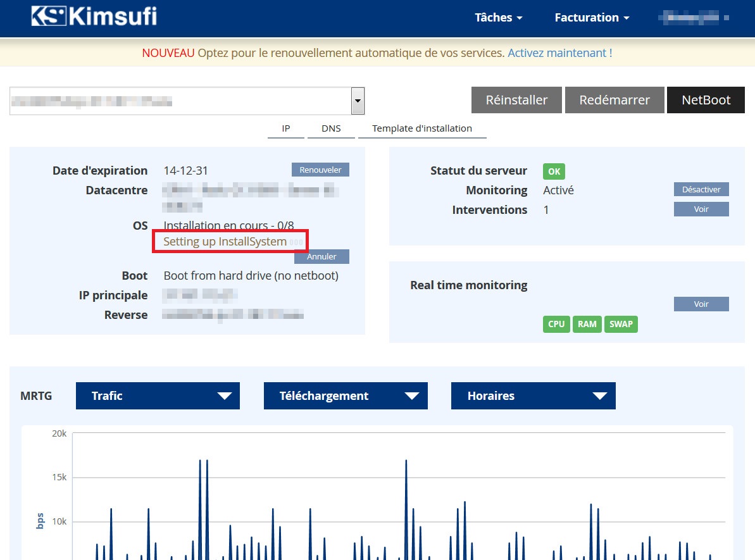
Task: Switch to the IP tab
Action: (286, 128)
